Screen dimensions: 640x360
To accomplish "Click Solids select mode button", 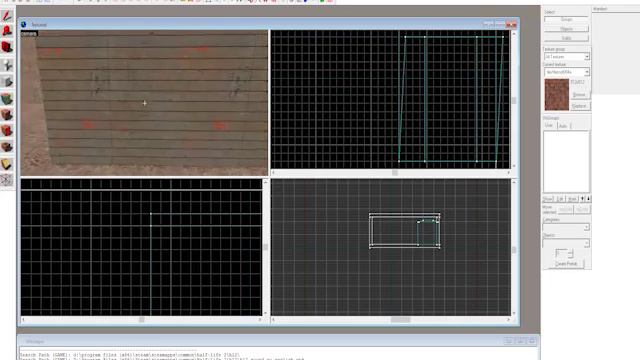I will (x=566, y=38).
